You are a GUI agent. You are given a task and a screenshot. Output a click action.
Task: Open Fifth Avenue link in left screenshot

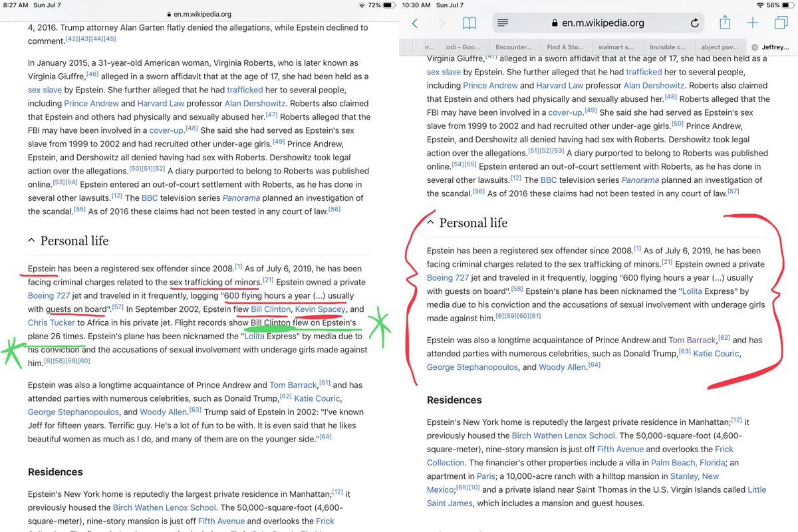(x=221, y=521)
